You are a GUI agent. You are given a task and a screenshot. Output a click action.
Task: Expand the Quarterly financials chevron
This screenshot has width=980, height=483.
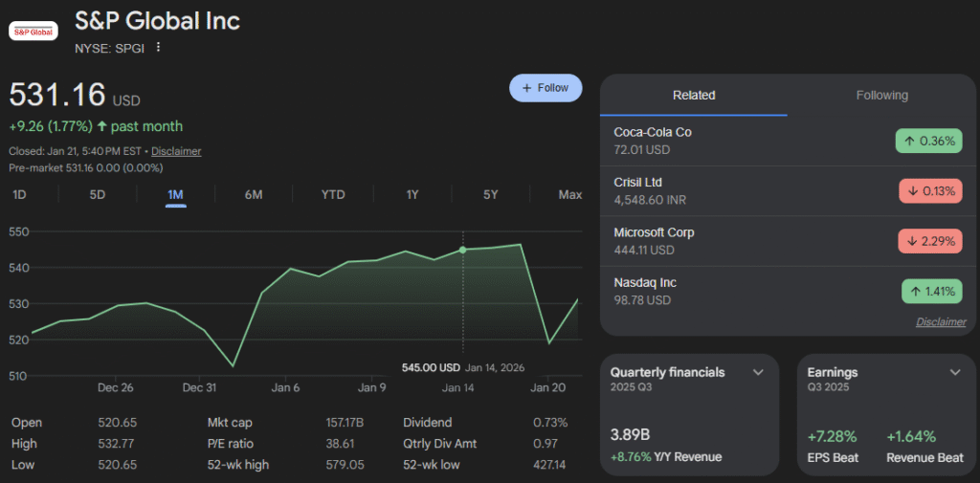(x=758, y=372)
